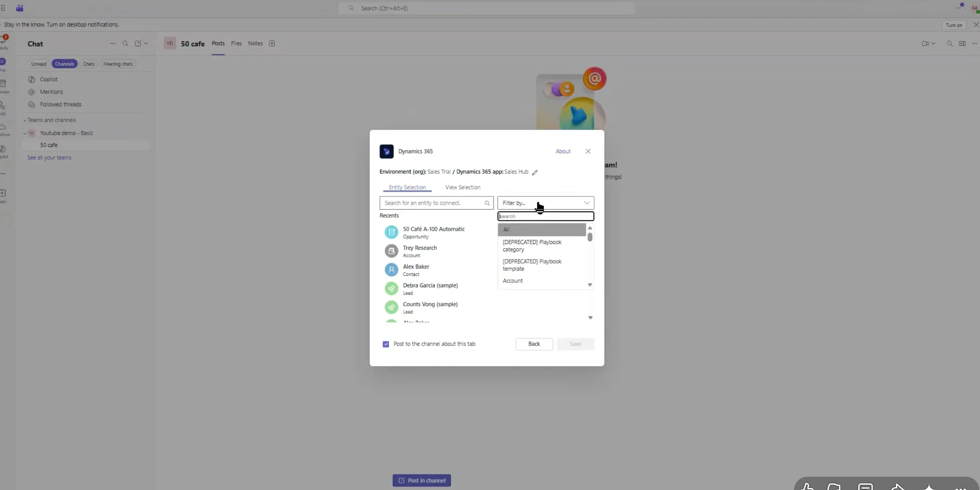This screenshot has height=490, width=980.
Task: Select the Debra Garcia lead icon
Action: coord(391,288)
